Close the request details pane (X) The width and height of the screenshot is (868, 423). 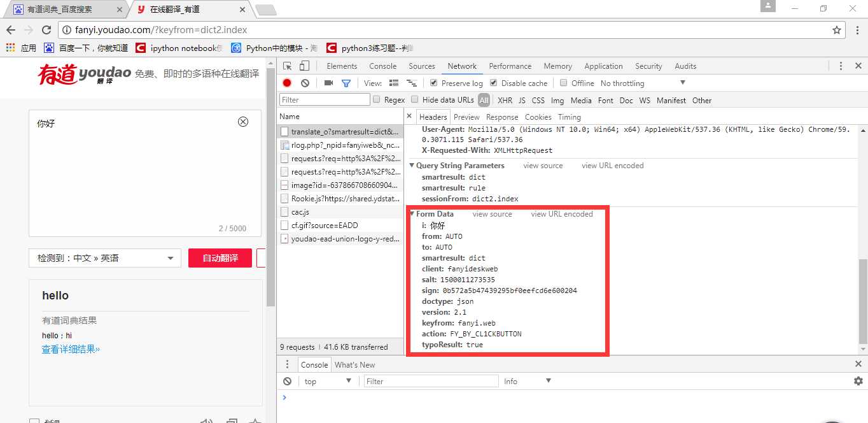[410, 117]
